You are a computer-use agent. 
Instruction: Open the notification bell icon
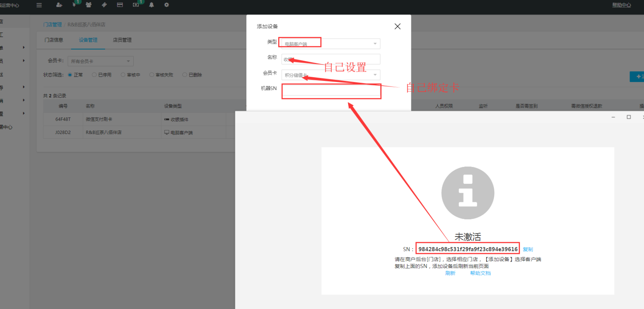click(151, 5)
